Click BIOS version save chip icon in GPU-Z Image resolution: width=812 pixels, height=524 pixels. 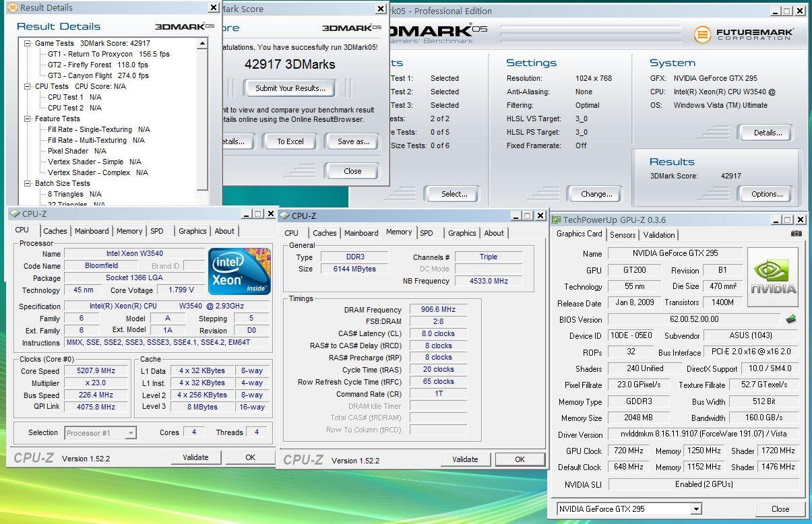[x=791, y=319]
